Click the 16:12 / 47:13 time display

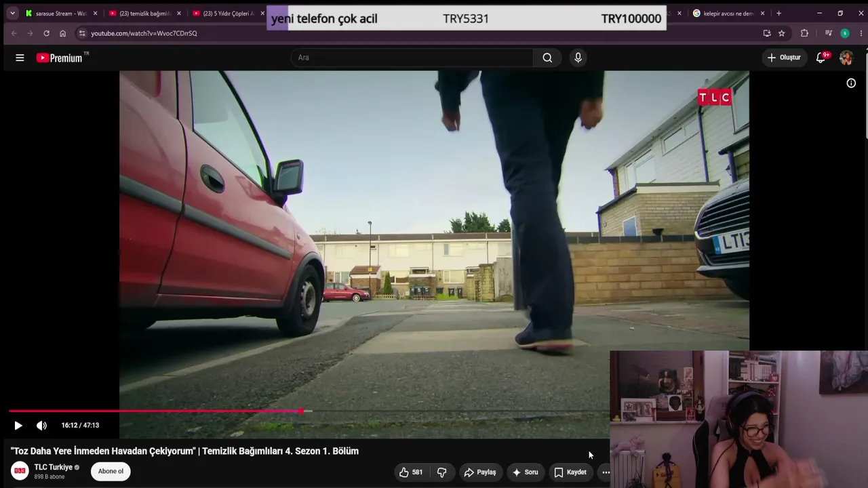[80, 426]
